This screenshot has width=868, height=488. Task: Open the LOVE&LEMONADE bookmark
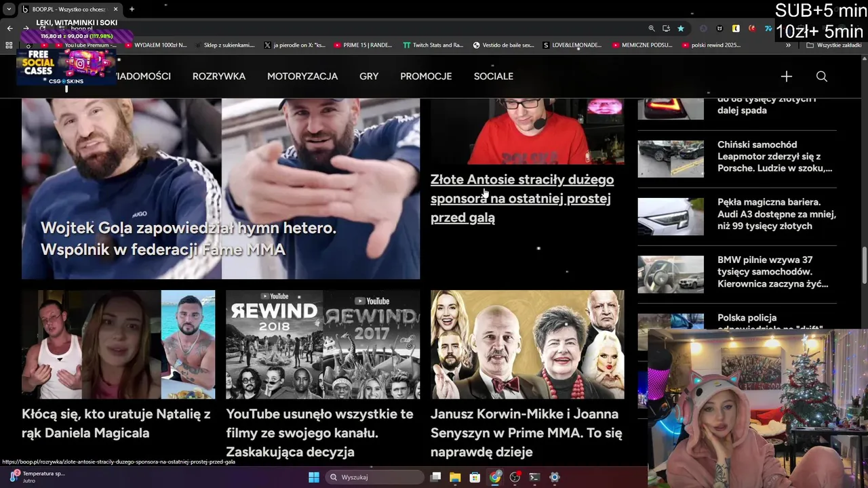(572, 45)
